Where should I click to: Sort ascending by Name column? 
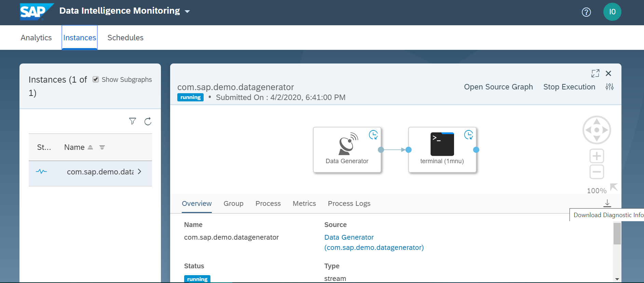coord(90,147)
